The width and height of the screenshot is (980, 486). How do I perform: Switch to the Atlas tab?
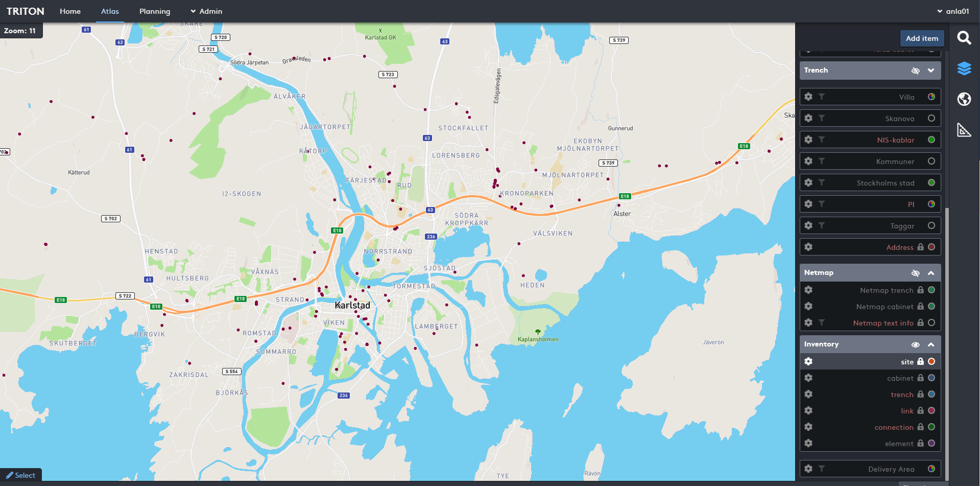point(110,11)
